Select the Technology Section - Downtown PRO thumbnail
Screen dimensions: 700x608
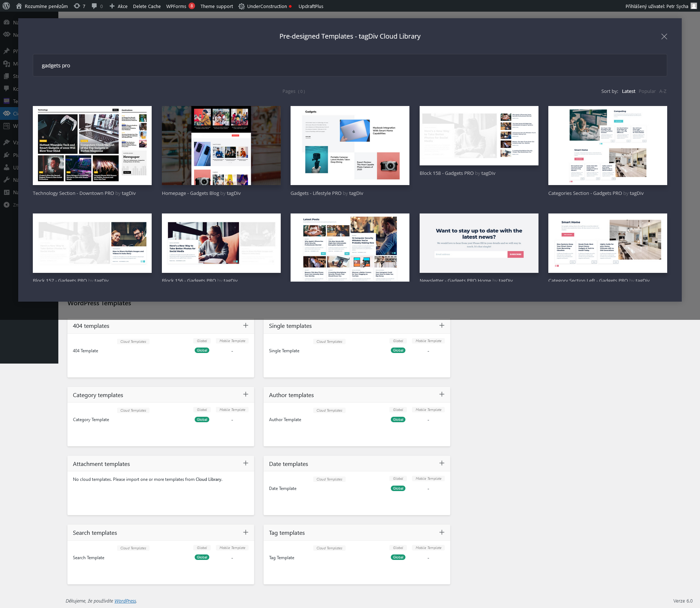pos(92,145)
